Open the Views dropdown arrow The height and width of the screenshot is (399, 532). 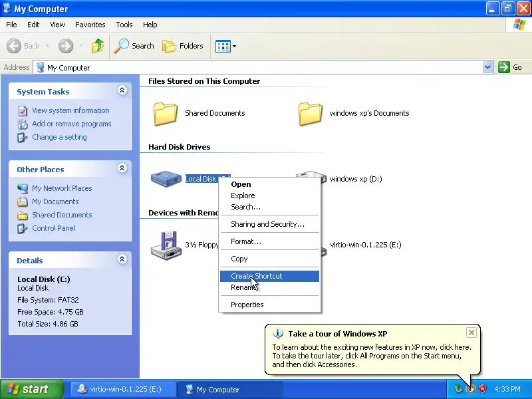click(x=235, y=46)
